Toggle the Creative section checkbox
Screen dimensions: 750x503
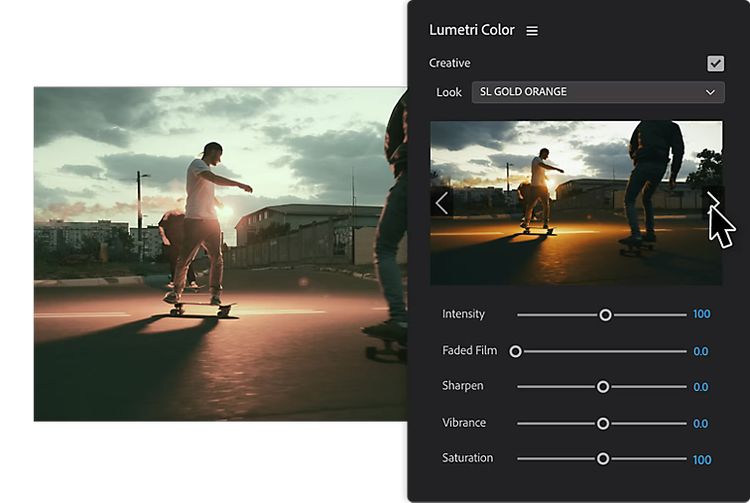(715, 63)
